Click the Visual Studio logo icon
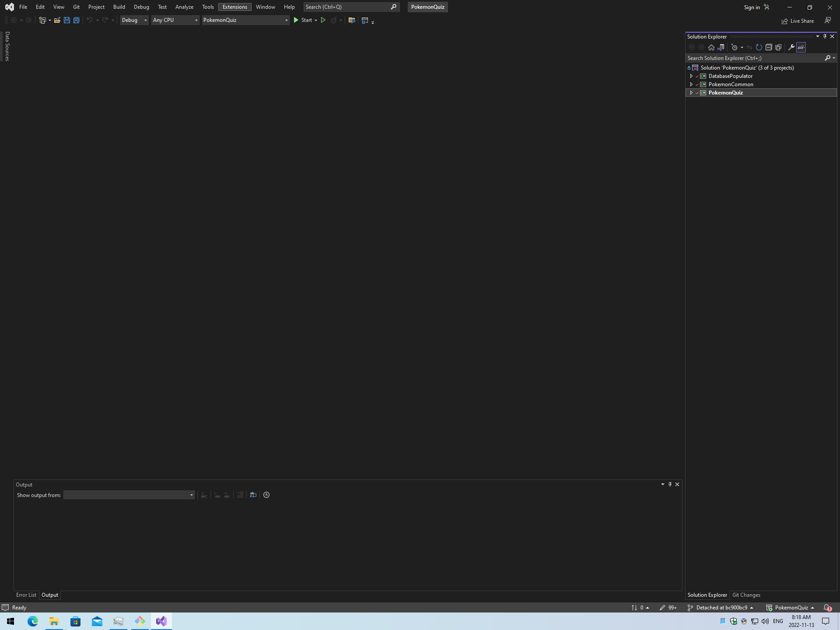Image resolution: width=840 pixels, height=630 pixels. 9,7
